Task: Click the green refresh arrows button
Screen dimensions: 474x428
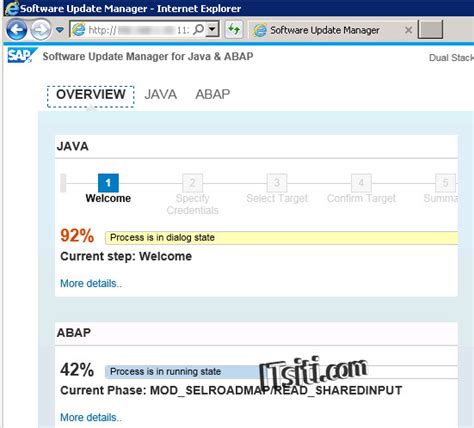Action: tap(234, 30)
